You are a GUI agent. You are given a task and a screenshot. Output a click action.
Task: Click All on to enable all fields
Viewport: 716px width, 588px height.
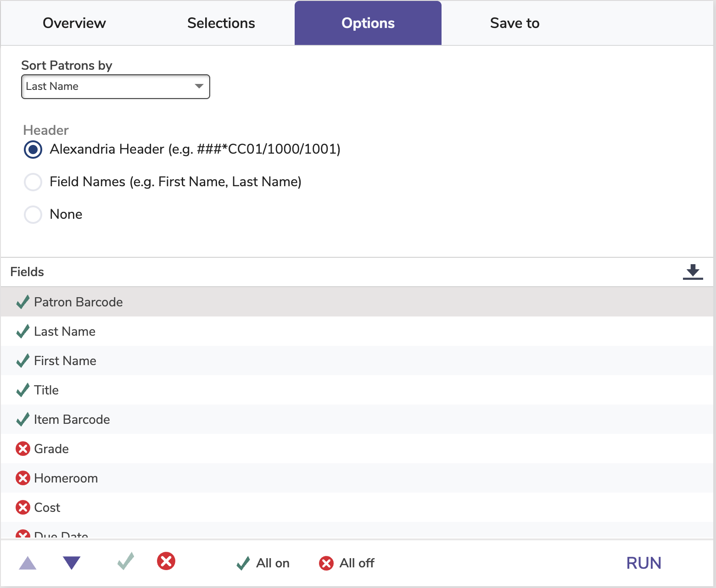263,563
